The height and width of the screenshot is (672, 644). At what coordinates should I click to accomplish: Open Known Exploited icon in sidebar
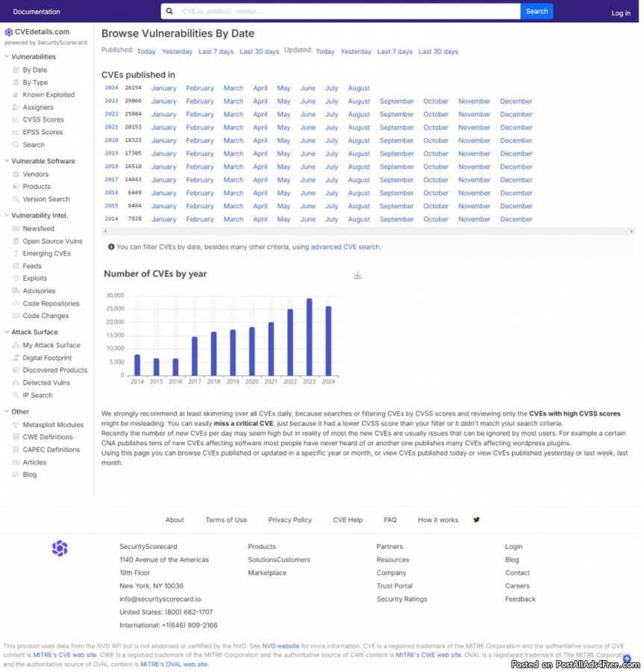[16, 95]
